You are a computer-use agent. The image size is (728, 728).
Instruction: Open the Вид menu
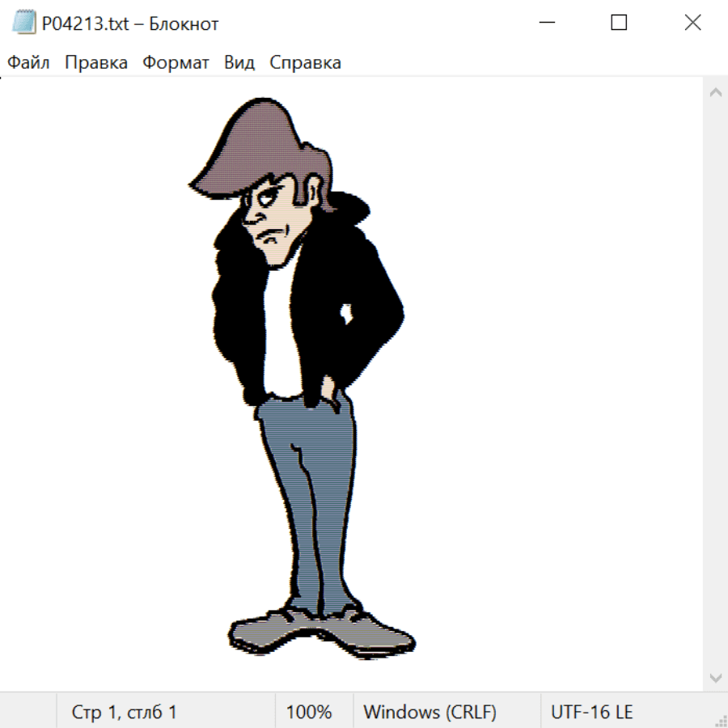point(239,63)
